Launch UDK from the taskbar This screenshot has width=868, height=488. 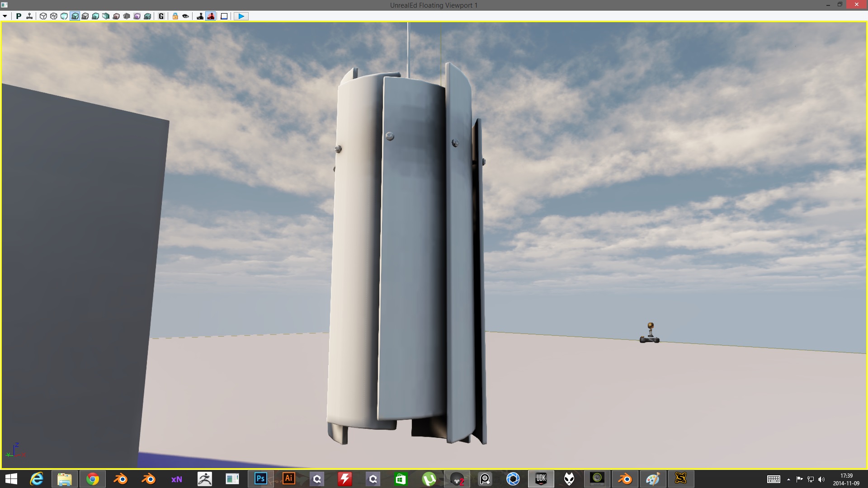click(541, 479)
